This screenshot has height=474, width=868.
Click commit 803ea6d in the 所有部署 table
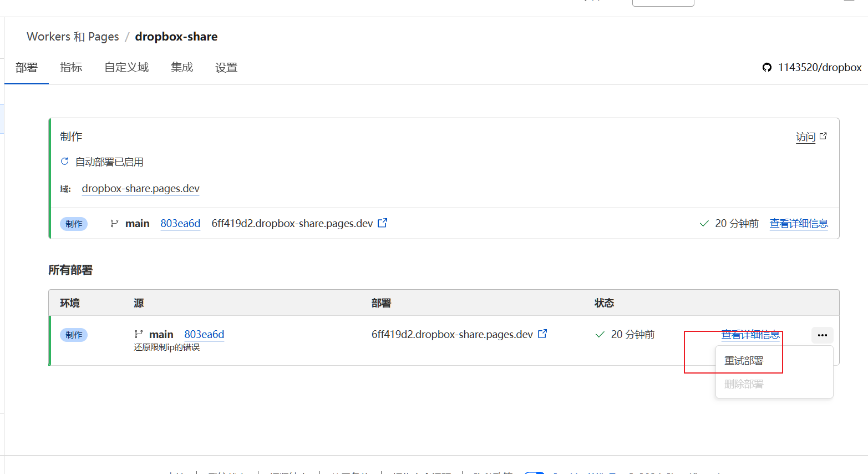coord(204,335)
